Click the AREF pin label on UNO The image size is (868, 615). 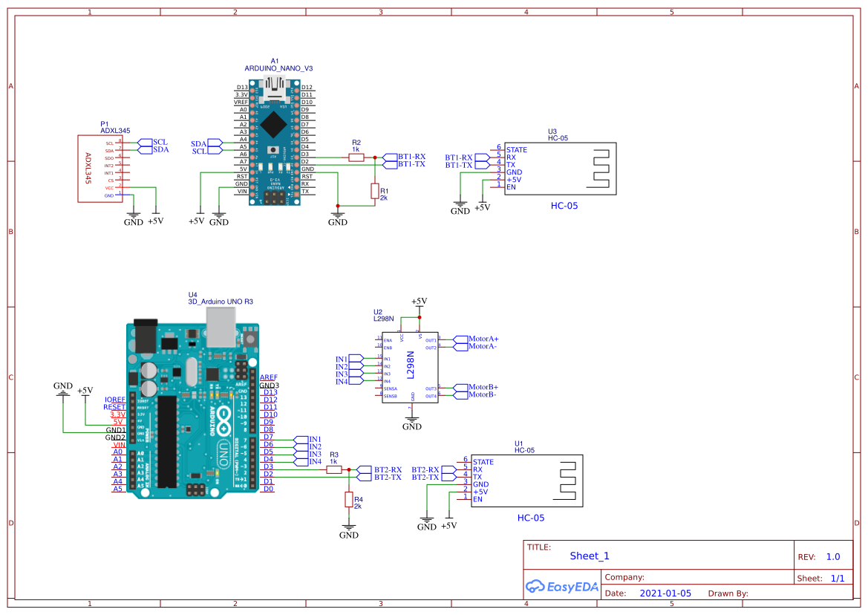[x=269, y=377]
